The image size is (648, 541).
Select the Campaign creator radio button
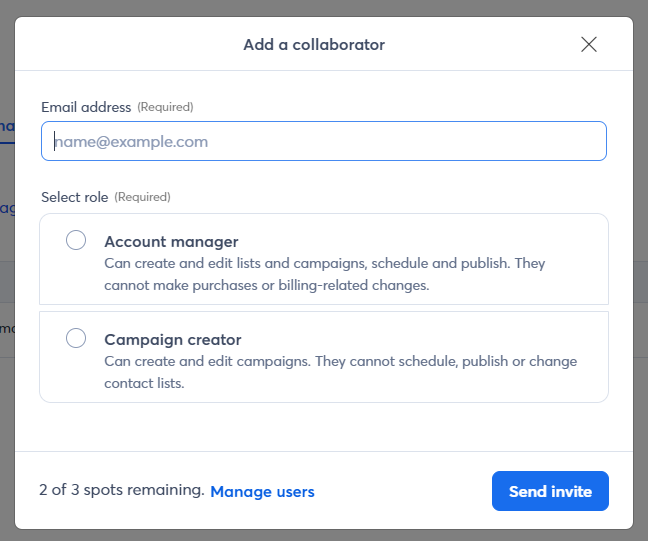coord(76,339)
